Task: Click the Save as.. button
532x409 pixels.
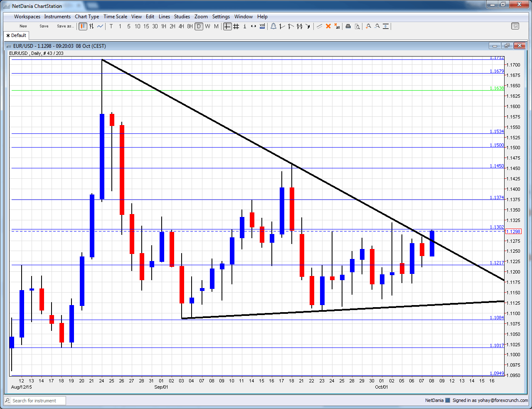Action: click(65, 26)
